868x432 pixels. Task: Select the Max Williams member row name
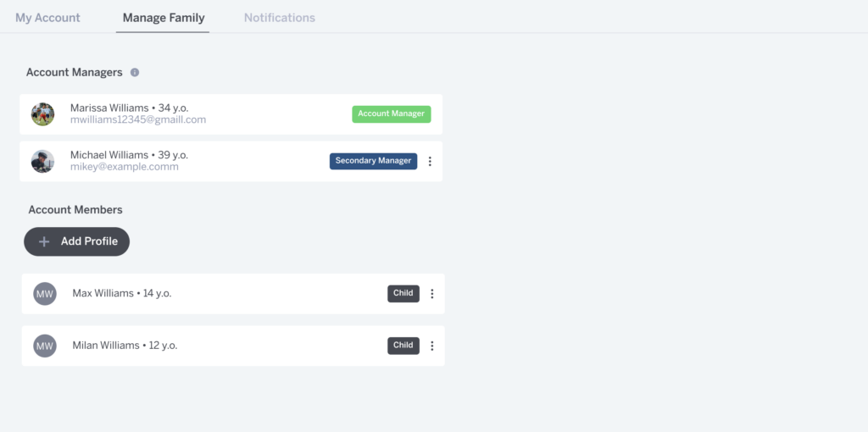(x=103, y=293)
